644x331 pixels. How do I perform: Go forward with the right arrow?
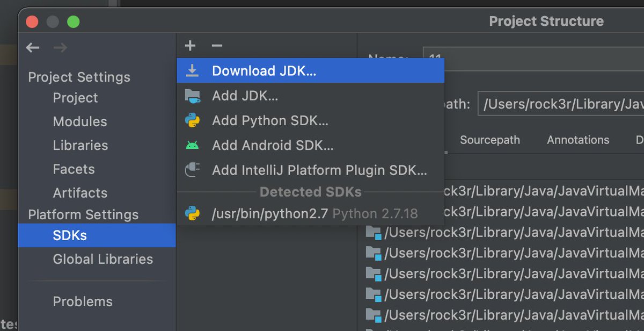(x=60, y=48)
